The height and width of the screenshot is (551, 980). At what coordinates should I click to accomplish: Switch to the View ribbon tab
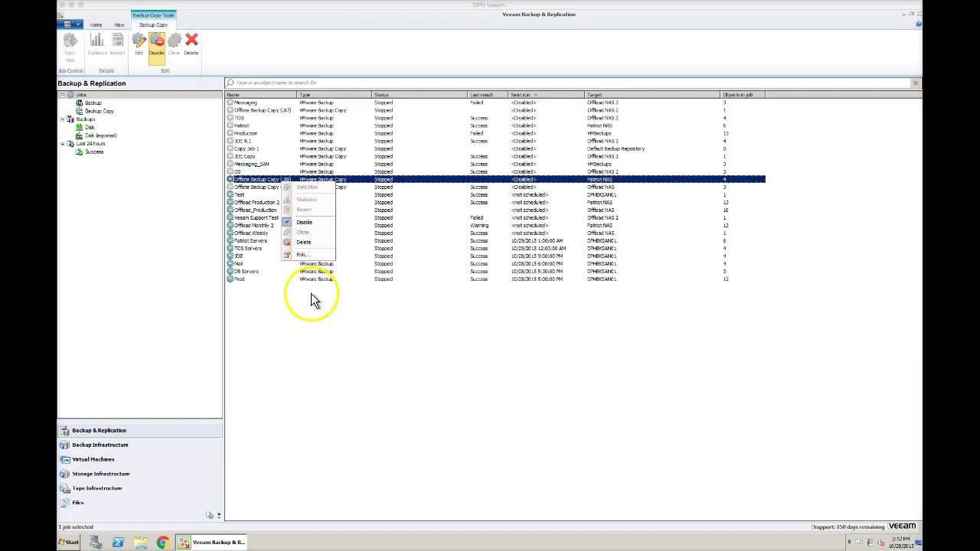[x=119, y=24]
